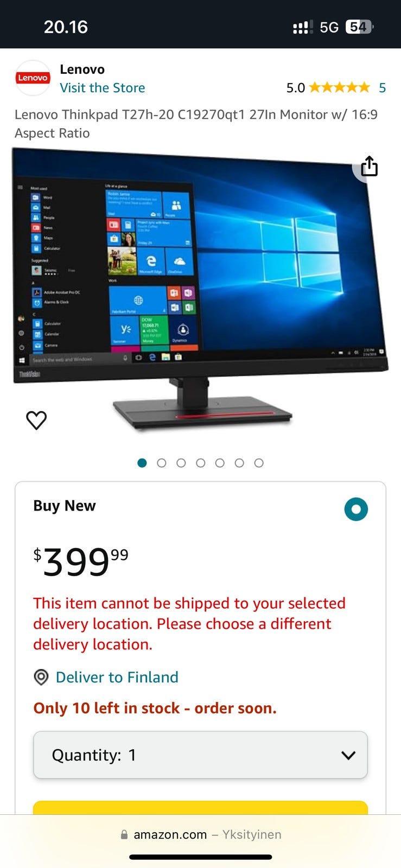Tap the battery indicator in status bar
Image resolution: width=401 pixels, height=868 pixels.
(x=359, y=27)
